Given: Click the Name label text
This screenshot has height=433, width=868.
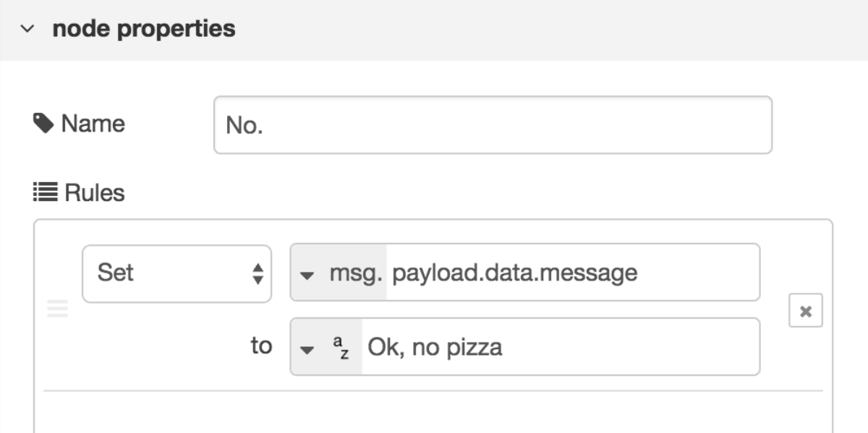Looking at the screenshot, I should point(93,124).
